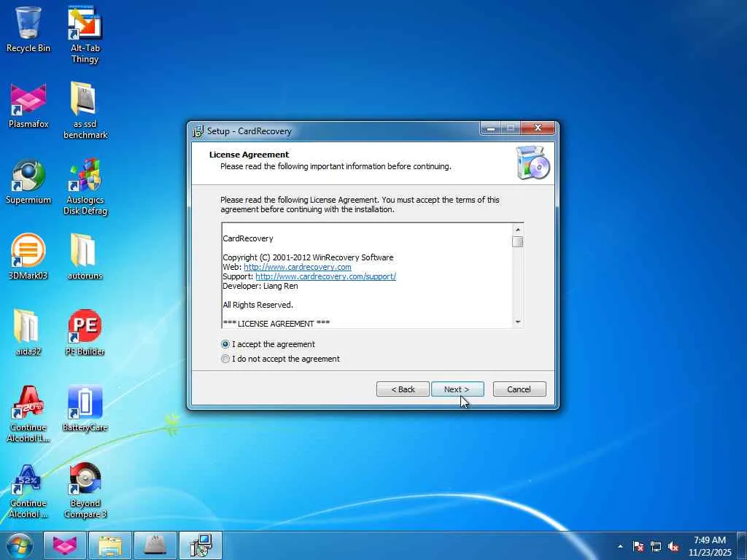Cancel the CardRecovery setup

[519, 389]
